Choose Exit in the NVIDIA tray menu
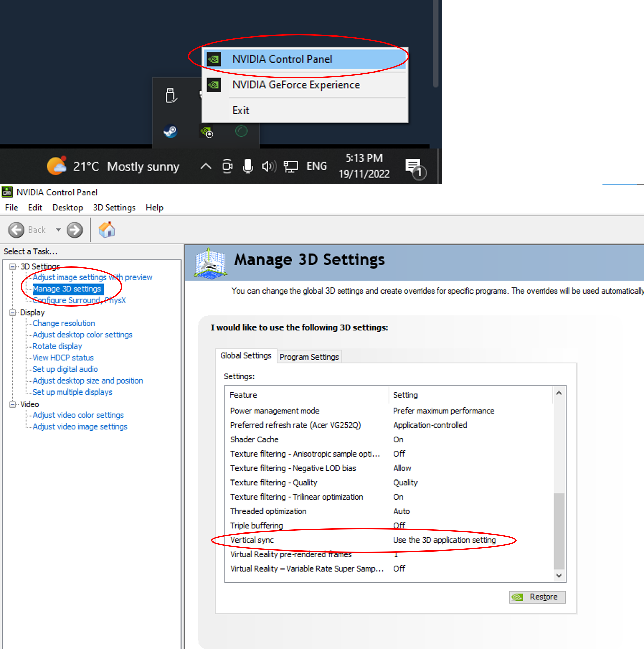 point(305,111)
